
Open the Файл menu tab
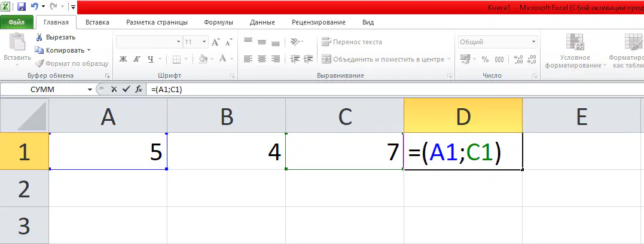[x=16, y=22]
